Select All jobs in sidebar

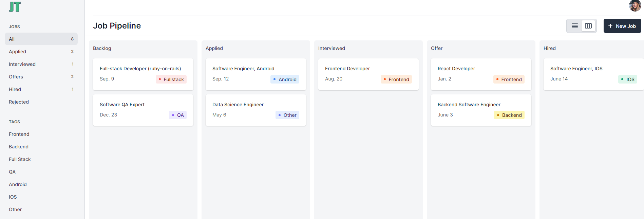point(41,39)
